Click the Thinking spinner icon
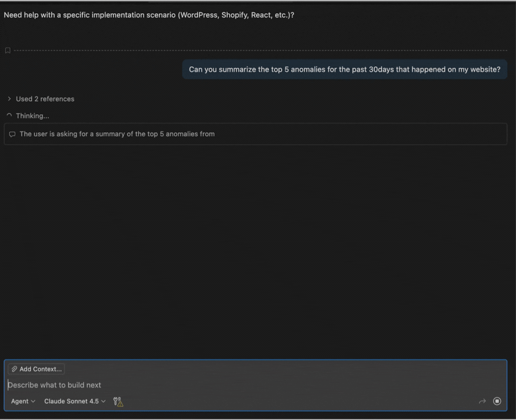 [x=9, y=115]
